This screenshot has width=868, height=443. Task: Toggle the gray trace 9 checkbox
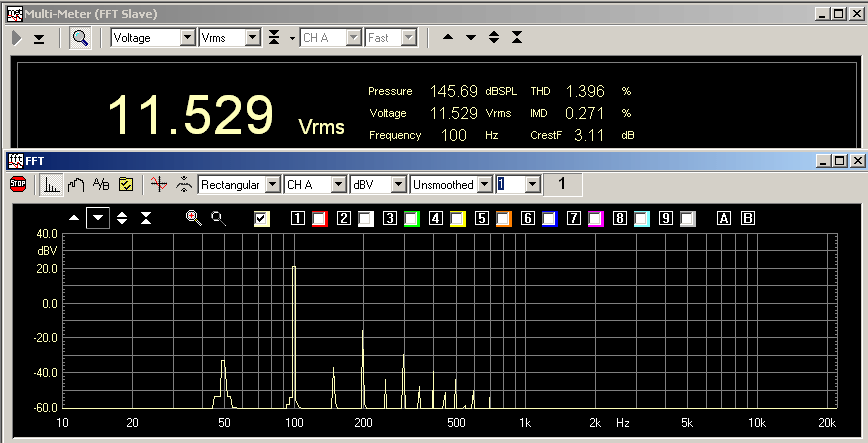(688, 219)
